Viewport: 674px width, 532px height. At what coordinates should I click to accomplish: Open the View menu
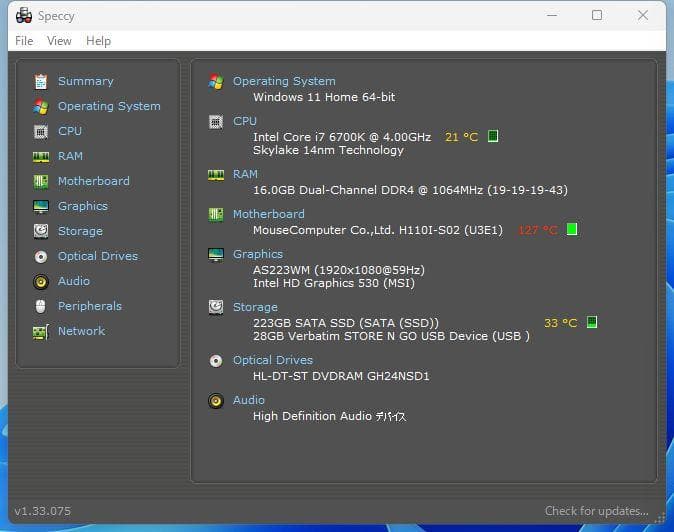point(59,41)
